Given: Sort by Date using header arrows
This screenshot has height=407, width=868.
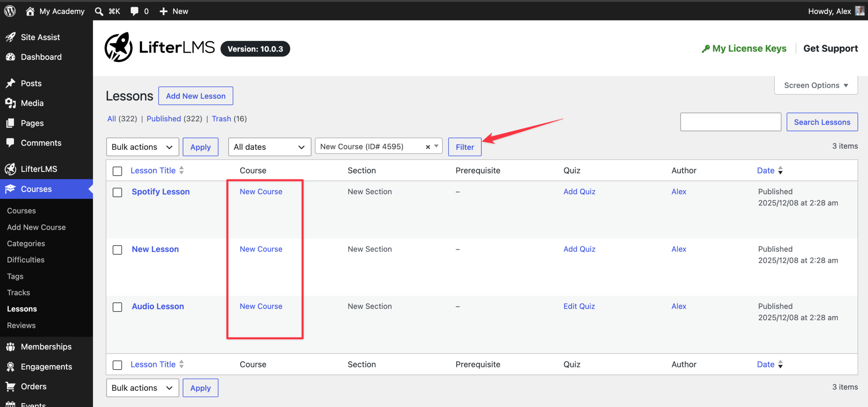Looking at the screenshot, I should [x=781, y=170].
